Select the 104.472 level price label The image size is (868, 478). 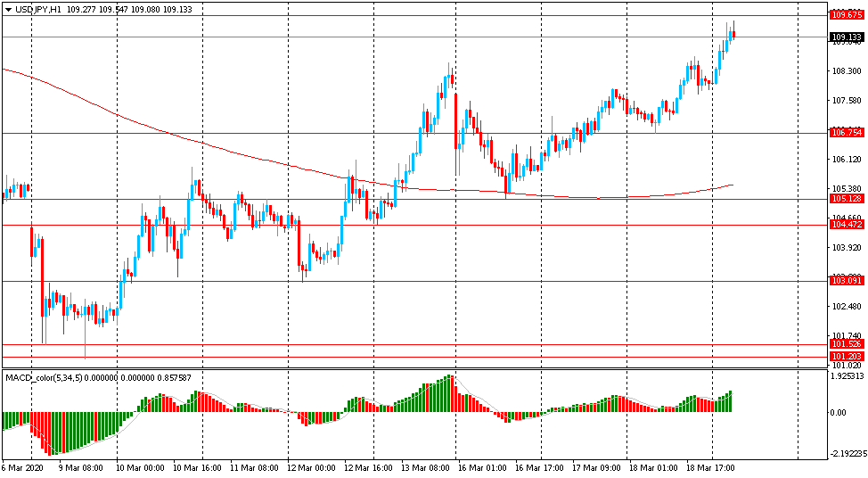point(847,225)
